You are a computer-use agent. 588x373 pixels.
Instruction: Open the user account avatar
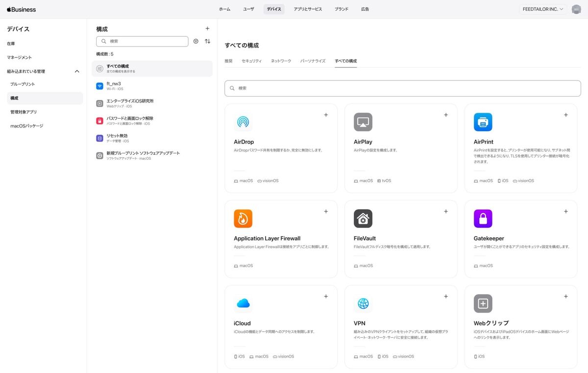pyautogui.click(x=576, y=9)
